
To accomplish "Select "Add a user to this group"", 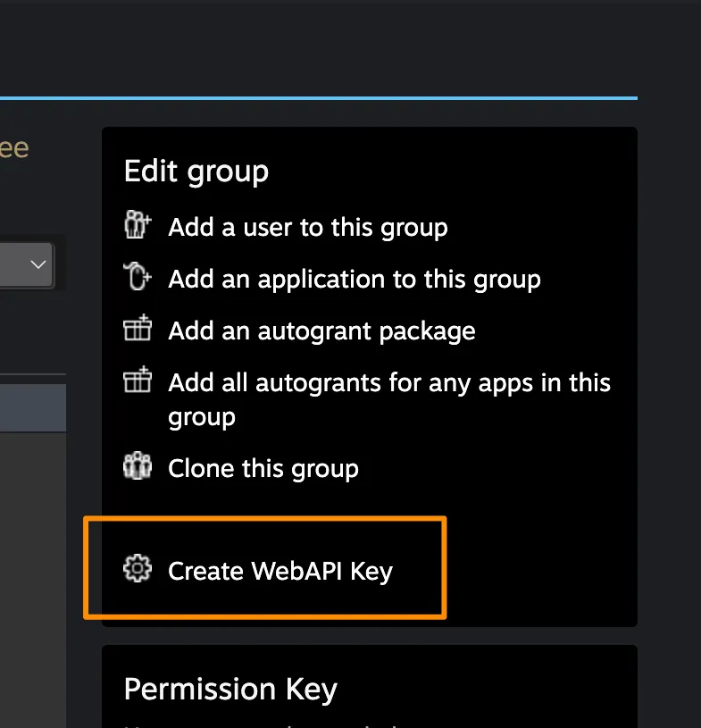I will pyautogui.click(x=307, y=228).
